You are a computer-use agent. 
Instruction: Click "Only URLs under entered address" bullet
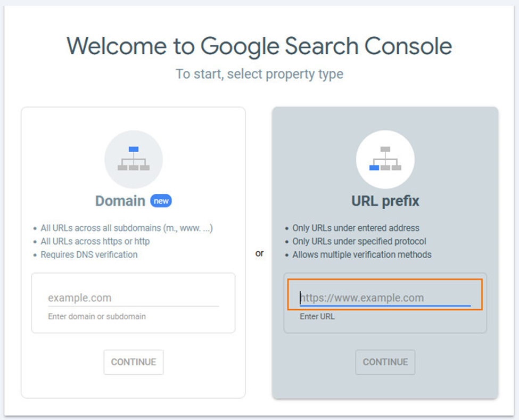coord(356,228)
